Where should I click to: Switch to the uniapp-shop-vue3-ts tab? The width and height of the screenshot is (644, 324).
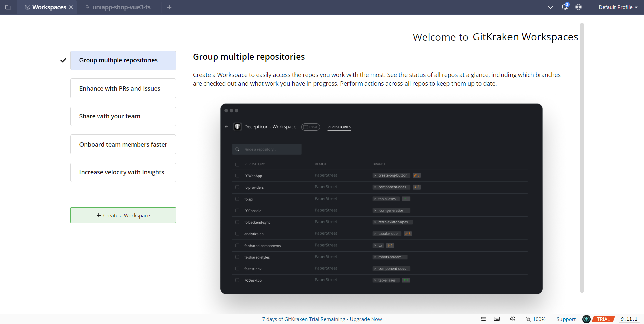[121, 7]
